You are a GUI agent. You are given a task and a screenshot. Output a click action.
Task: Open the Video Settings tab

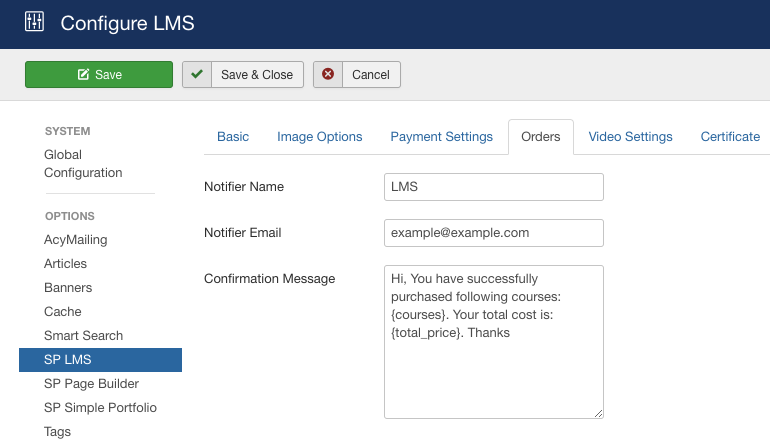pyautogui.click(x=630, y=137)
